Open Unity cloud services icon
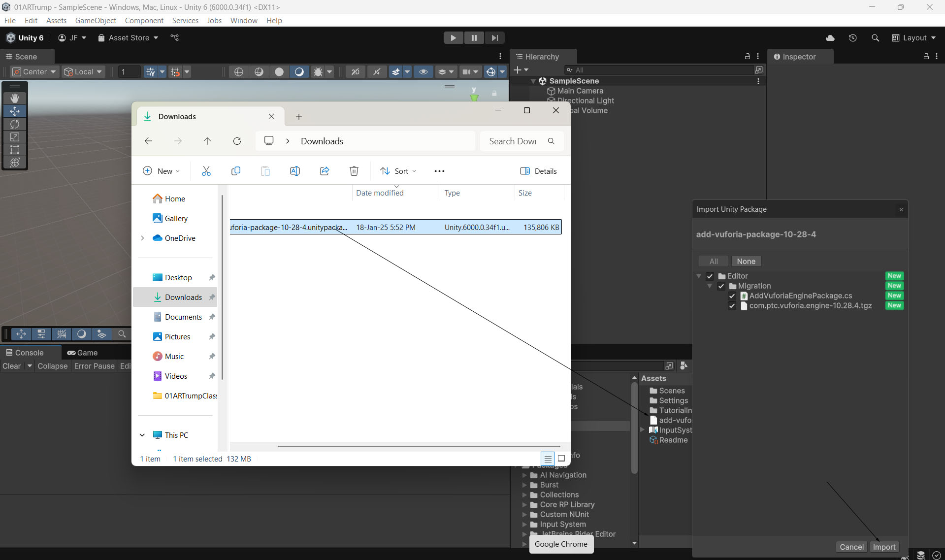This screenshot has height=560, width=945. coord(830,38)
